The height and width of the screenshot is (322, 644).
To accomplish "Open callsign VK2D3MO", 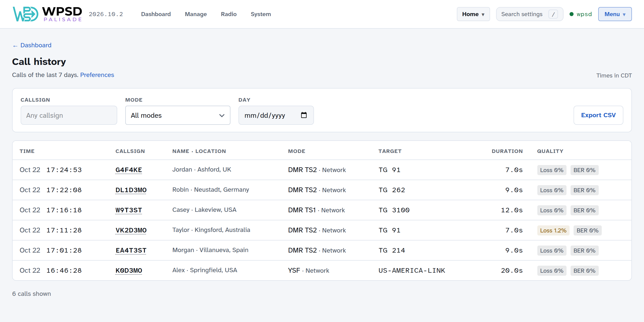I will pos(131,230).
